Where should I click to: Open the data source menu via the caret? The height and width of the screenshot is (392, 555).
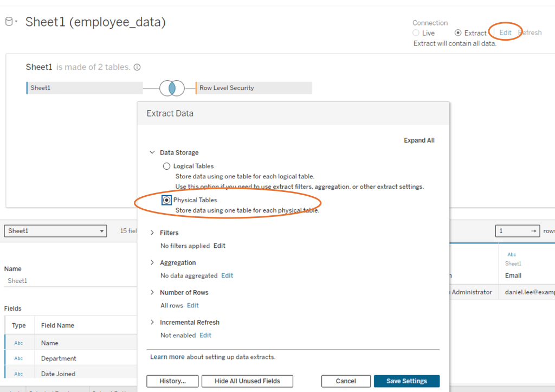click(15, 21)
